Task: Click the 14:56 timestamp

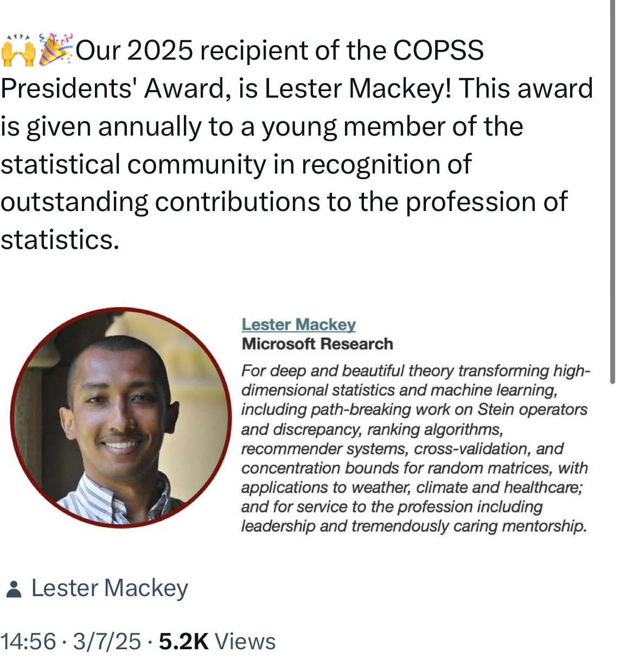Action: pos(28,641)
